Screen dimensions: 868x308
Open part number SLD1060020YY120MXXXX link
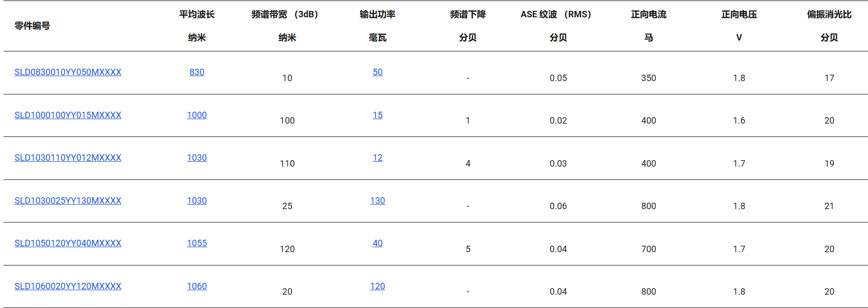click(68, 286)
